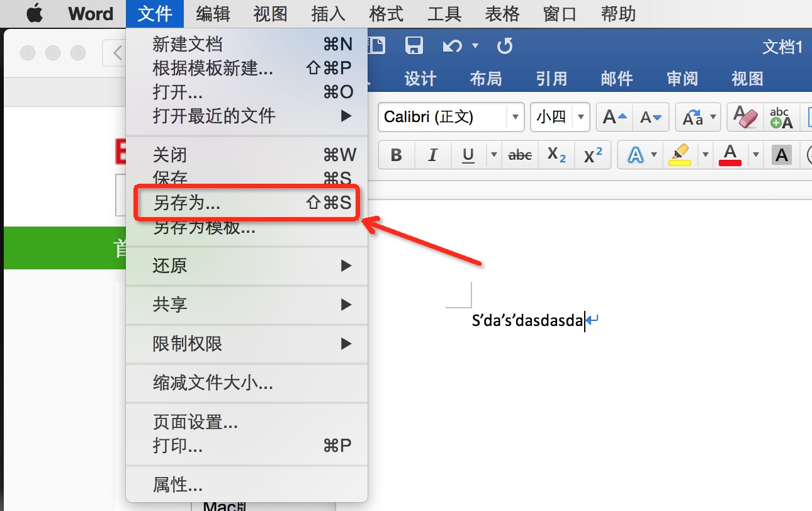Choose 保存 from the File menu
812x511 pixels.
(247, 179)
